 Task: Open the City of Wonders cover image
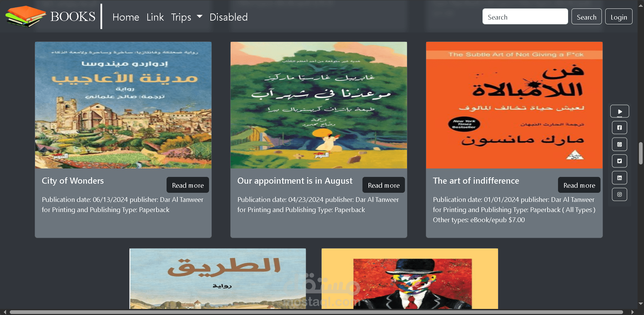pyautogui.click(x=123, y=105)
